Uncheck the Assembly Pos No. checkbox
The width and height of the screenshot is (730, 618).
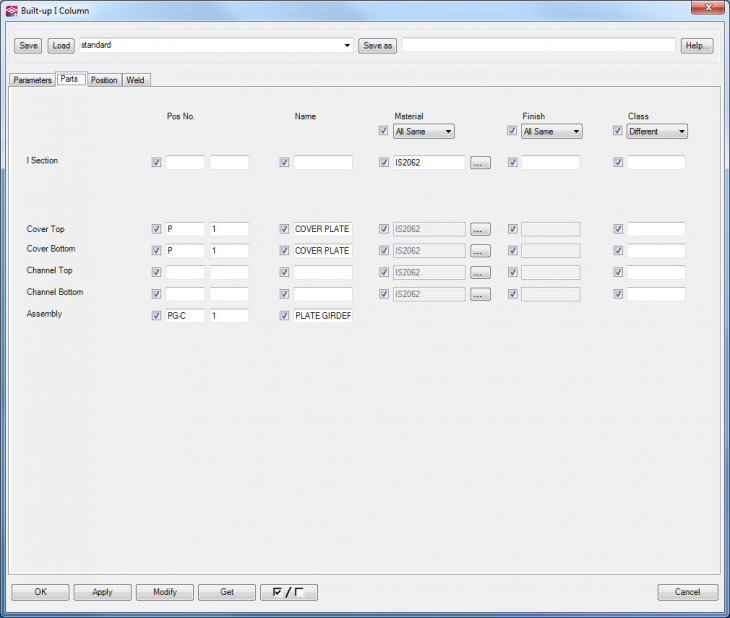click(156, 316)
